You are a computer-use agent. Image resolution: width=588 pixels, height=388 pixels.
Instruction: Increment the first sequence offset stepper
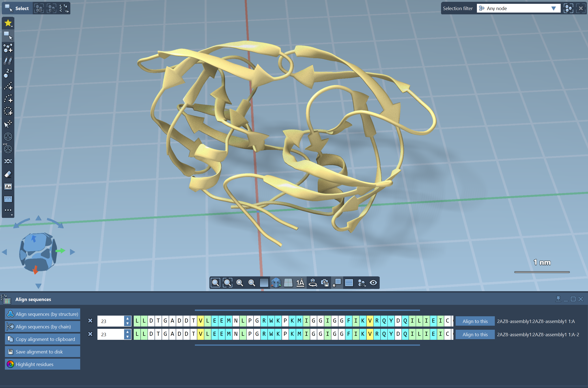[x=128, y=319]
